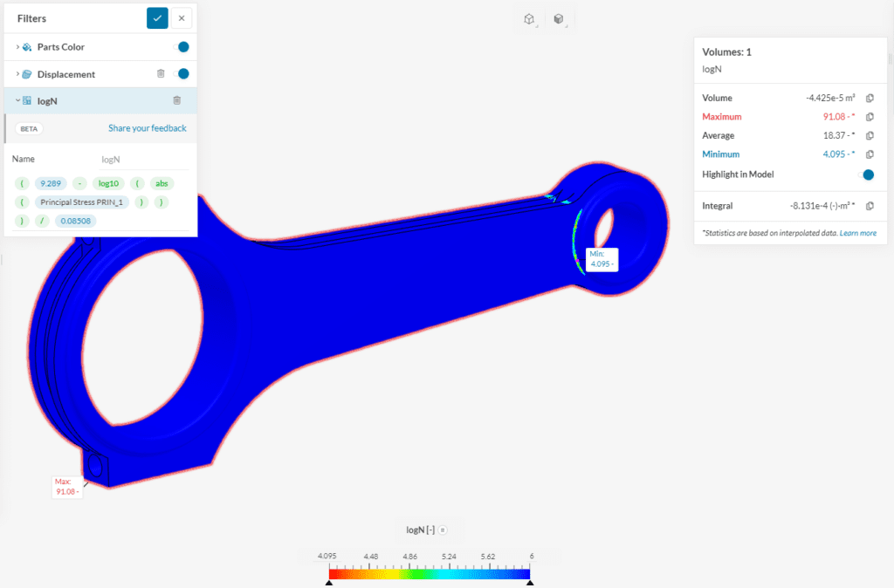Disable the Highlight in Model toggle
The width and height of the screenshot is (894, 588).
coord(868,174)
